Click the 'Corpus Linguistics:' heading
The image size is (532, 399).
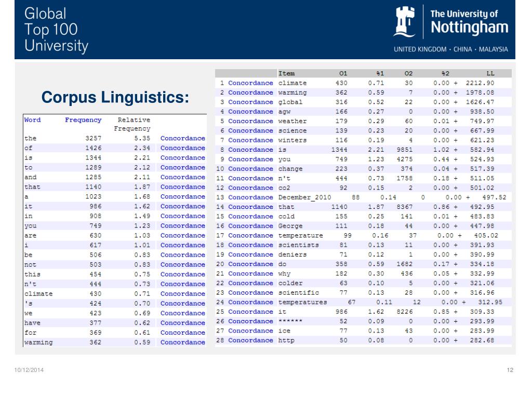[115, 97]
